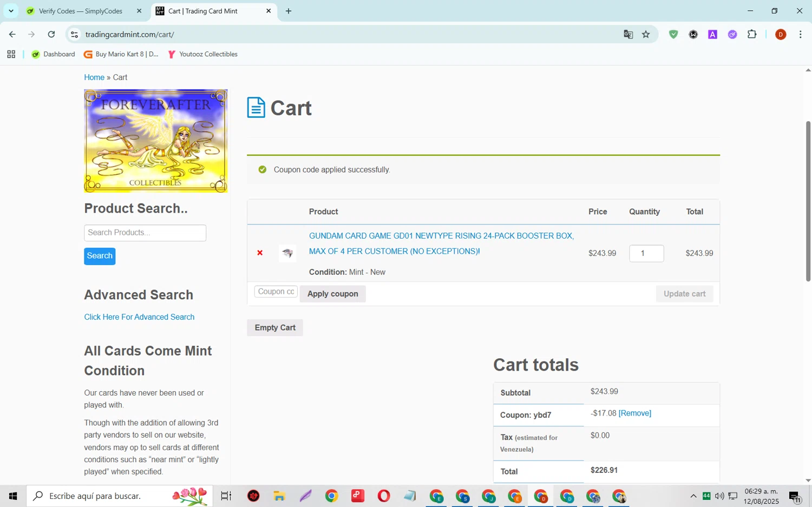Click the Forever After Collectibles banner
Image resolution: width=812 pixels, height=507 pixels.
(x=155, y=141)
